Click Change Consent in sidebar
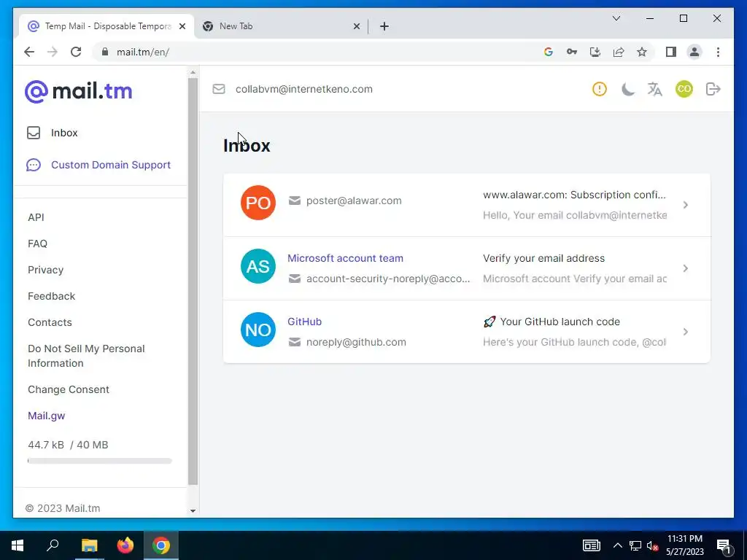Screen dimensions: 747x560 coord(69,389)
